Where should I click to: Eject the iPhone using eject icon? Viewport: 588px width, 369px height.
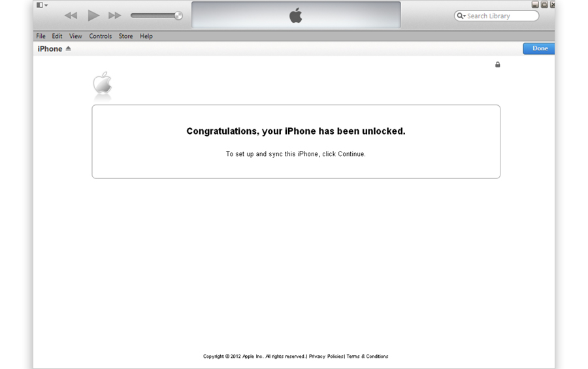tap(68, 48)
